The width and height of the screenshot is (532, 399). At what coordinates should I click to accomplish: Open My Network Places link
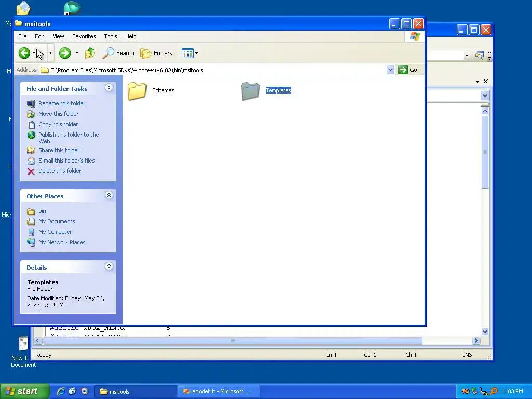point(62,242)
